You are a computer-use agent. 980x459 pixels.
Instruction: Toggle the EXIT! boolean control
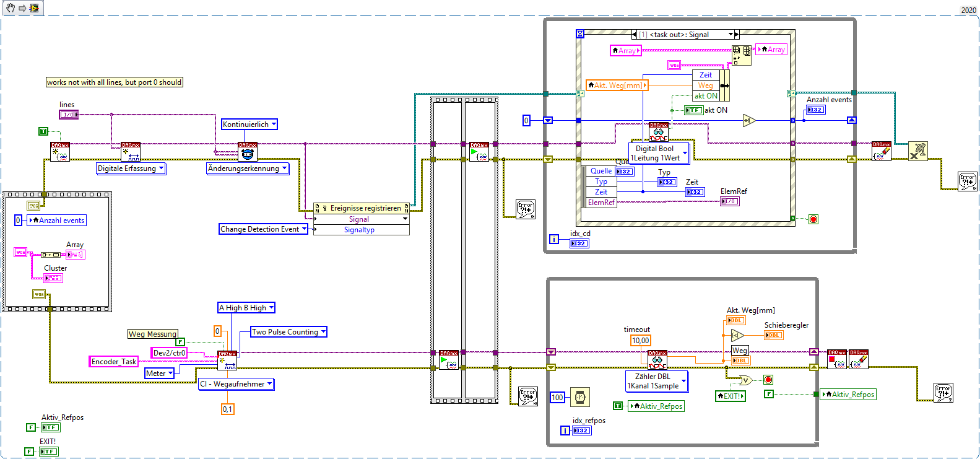tap(48, 452)
